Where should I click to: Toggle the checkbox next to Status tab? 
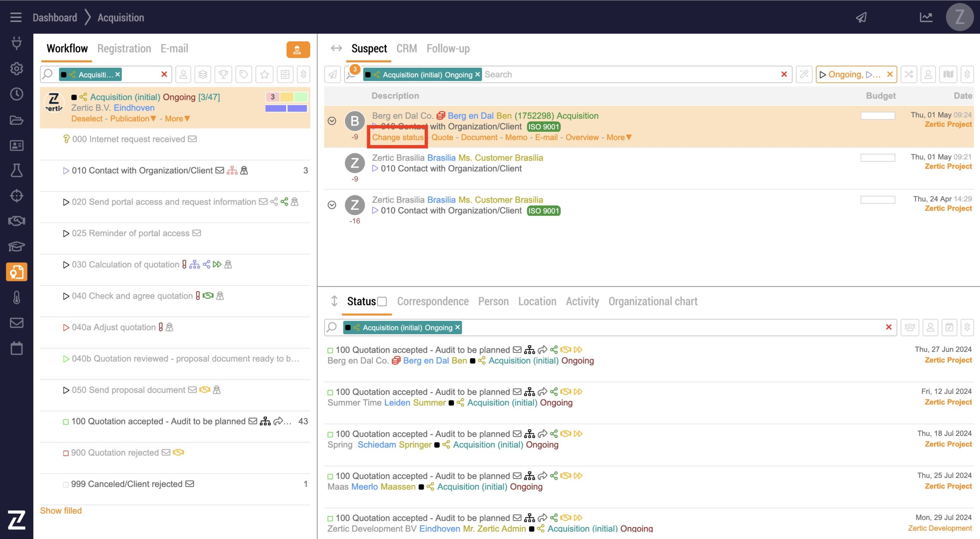pyautogui.click(x=382, y=302)
